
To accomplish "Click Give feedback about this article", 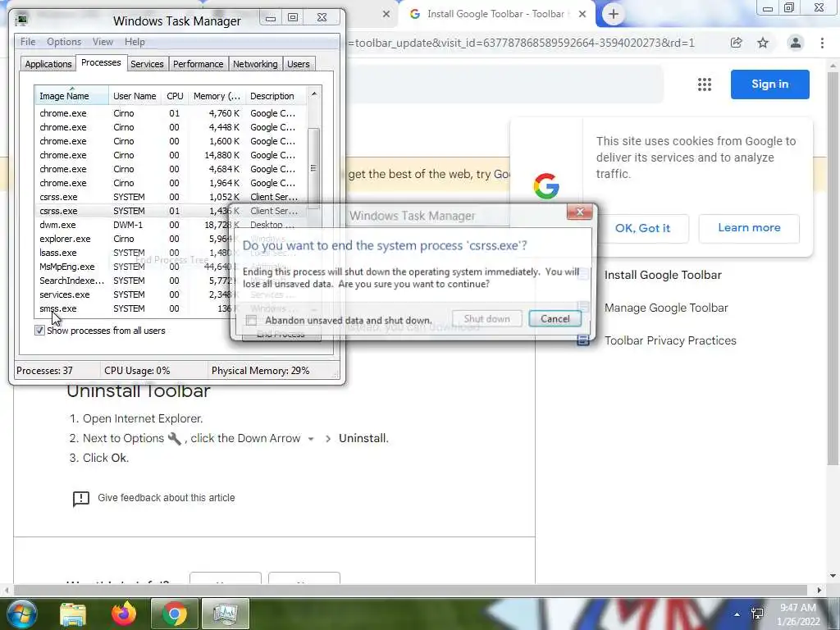I will point(166,498).
